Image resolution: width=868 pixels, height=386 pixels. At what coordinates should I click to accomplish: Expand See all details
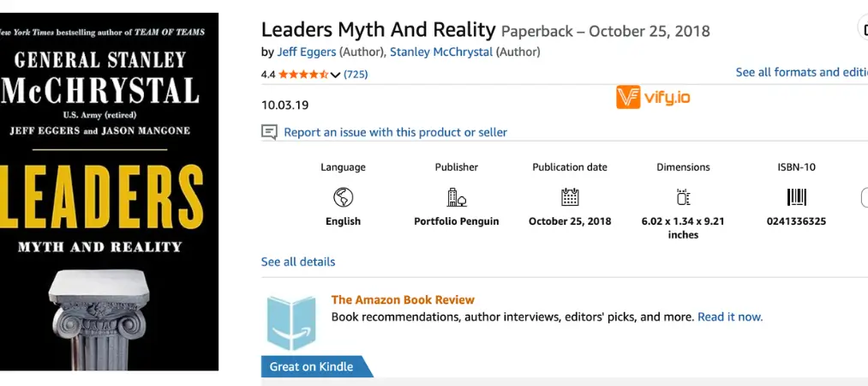(x=298, y=262)
